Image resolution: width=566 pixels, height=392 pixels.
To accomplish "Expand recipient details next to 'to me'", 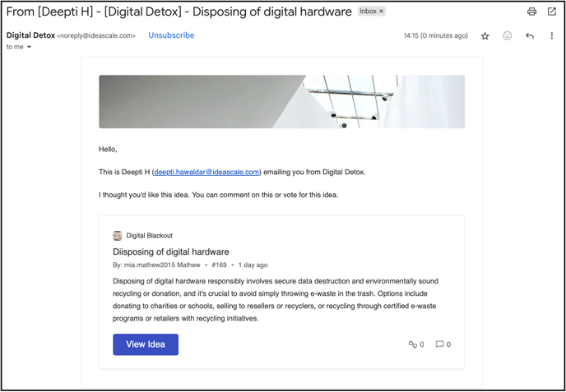I will (30, 47).
